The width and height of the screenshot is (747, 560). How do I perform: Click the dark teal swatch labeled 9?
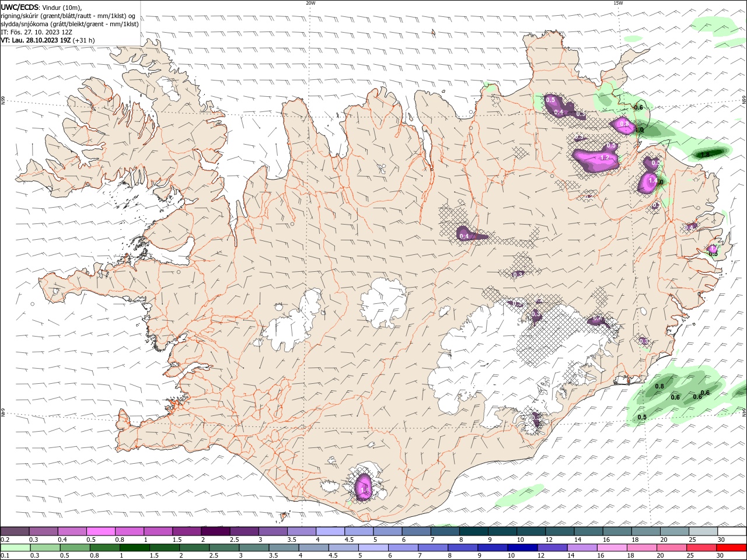474,531
